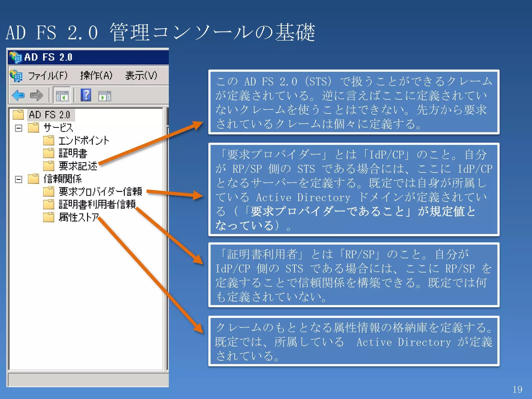532x399 pixels.
Task: Click the AD FS icon in title bar
Action: tap(16, 57)
